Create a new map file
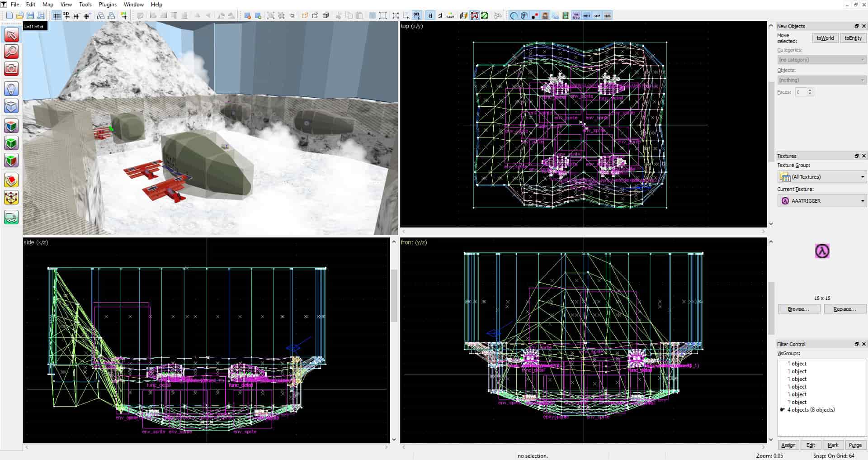The height and width of the screenshot is (460, 868). tap(9, 16)
